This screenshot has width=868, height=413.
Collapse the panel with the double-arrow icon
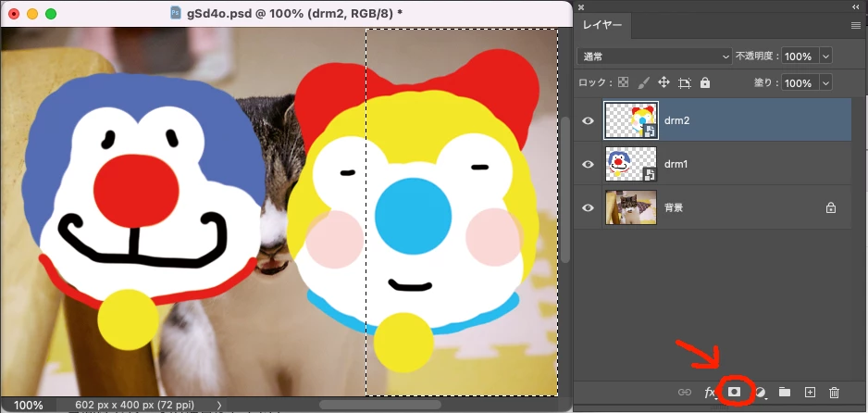click(856, 7)
